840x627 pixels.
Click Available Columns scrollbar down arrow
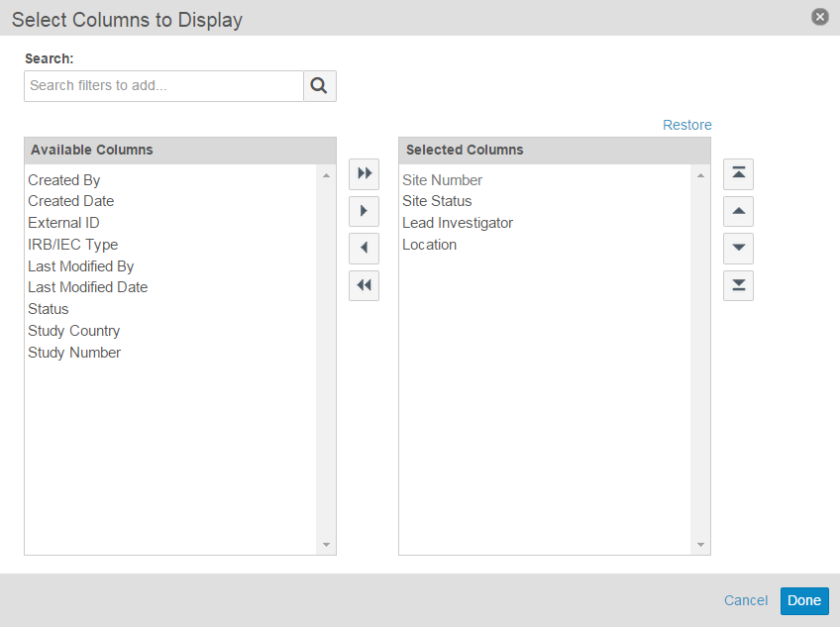point(326,545)
